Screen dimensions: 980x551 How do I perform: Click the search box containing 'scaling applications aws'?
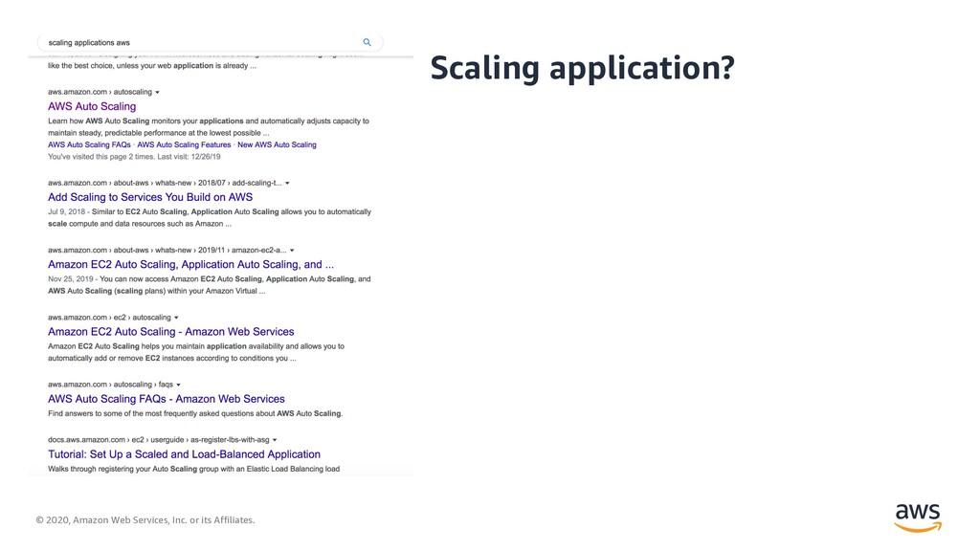pos(210,42)
